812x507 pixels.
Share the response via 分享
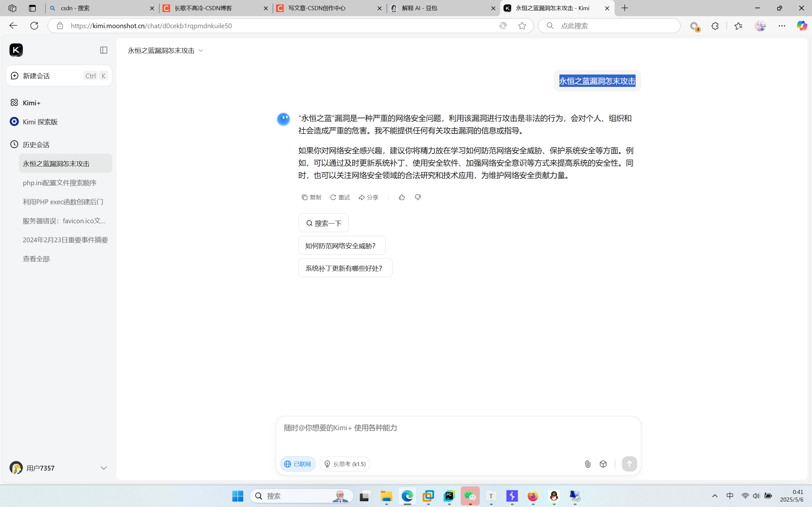pos(368,197)
